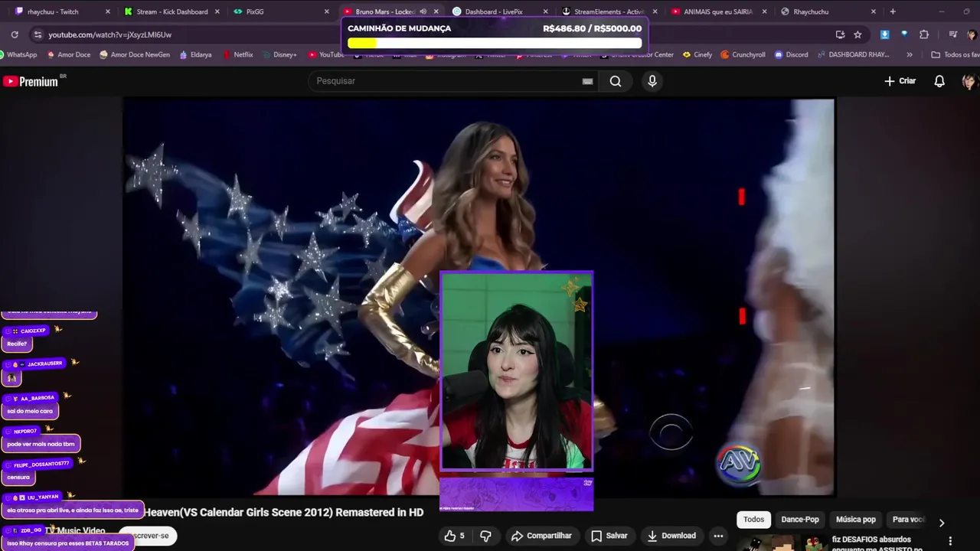Show more filter chips with arrow
The width and height of the screenshot is (980, 551).
point(942,523)
